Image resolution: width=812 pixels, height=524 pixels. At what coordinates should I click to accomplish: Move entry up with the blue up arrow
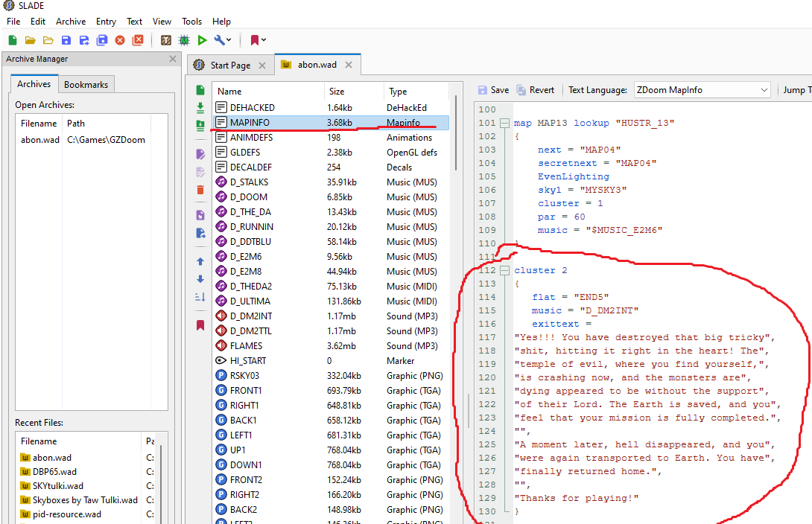[200, 261]
